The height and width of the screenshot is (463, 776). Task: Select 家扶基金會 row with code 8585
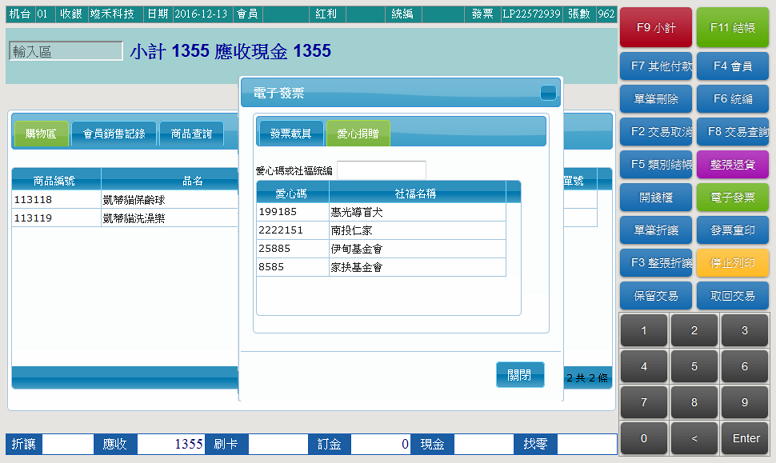381,267
